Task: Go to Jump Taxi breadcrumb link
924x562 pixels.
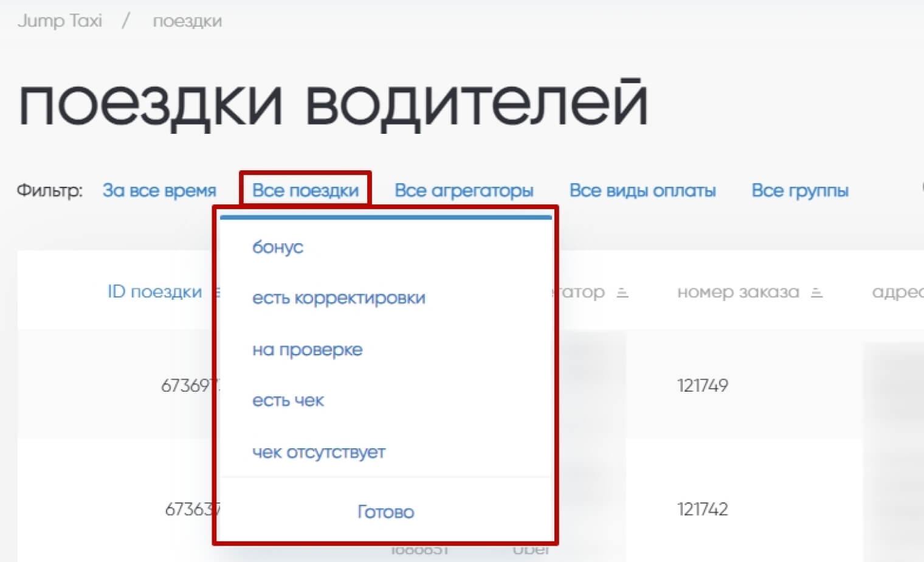Action: (60, 21)
